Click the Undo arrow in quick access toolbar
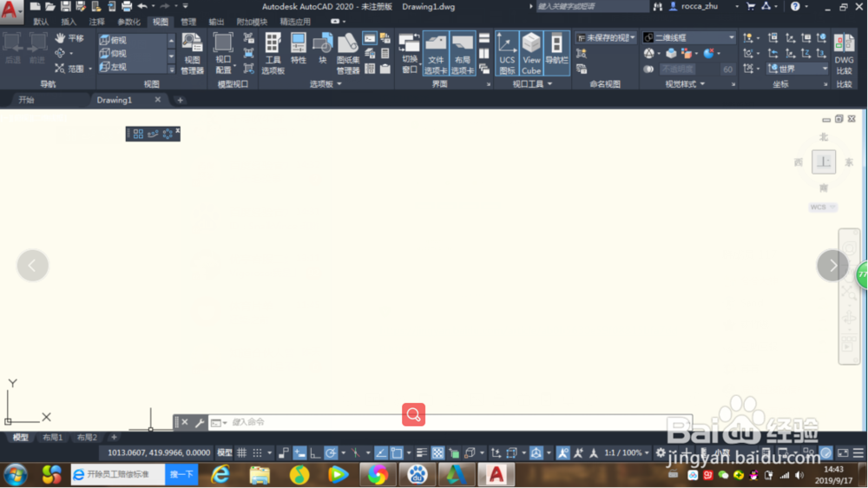The image size is (868, 488). tap(142, 7)
